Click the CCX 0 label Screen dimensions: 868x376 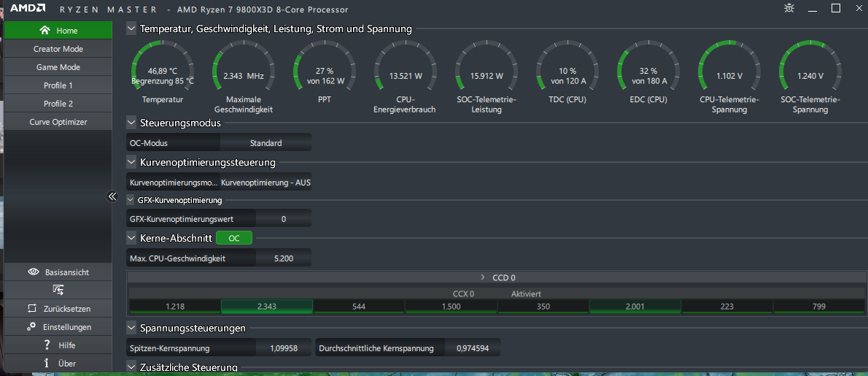point(463,293)
